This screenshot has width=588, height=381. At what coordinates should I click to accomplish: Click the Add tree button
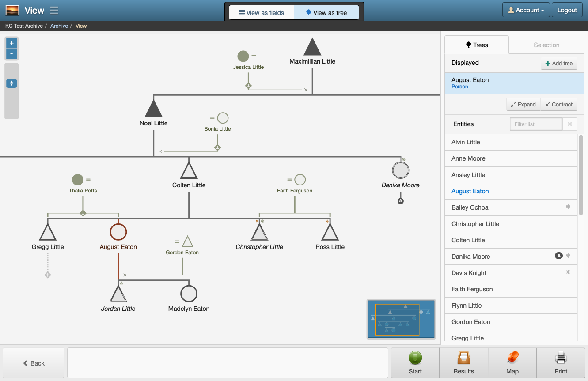[558, 63]
